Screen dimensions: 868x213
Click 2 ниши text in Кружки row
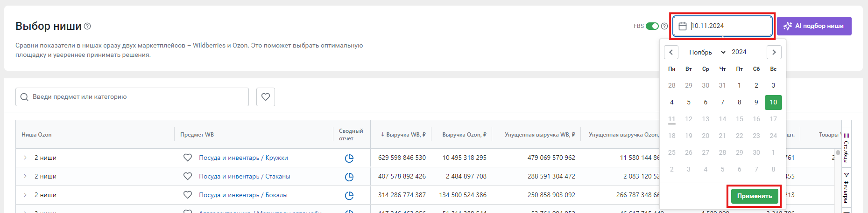tap(45, 158)
